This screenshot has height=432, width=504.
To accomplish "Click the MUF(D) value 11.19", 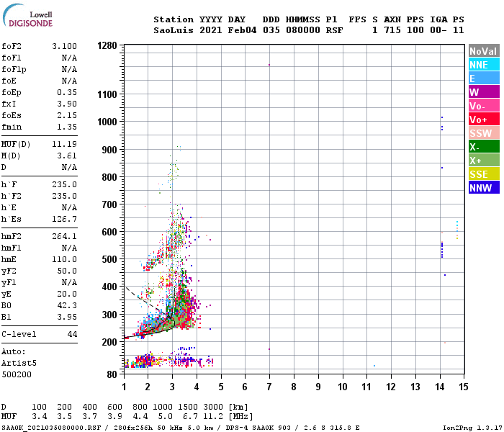I will [x=64, y=144].
